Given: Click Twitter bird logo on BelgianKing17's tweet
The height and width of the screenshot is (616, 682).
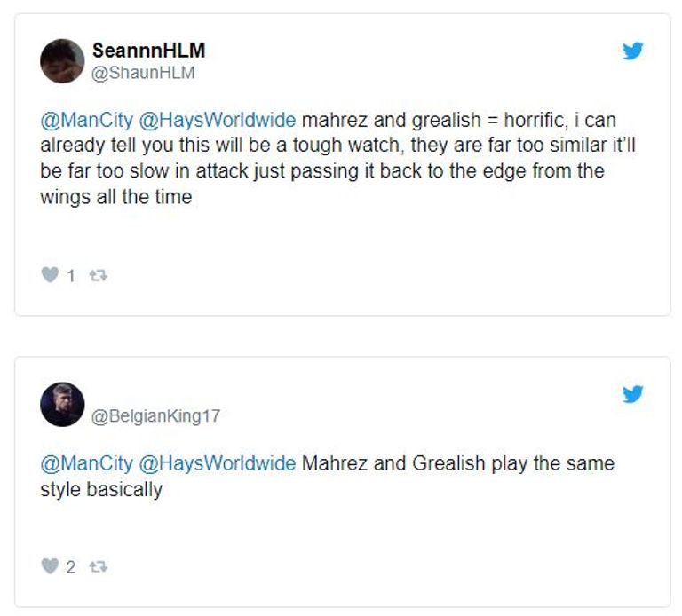Looking at the screenshot, I should [633, 394].
